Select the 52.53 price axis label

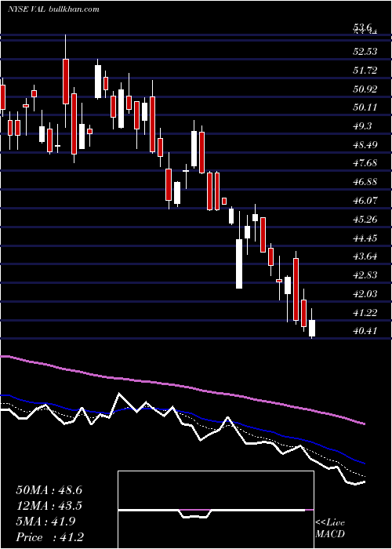[x=365, y=52]
